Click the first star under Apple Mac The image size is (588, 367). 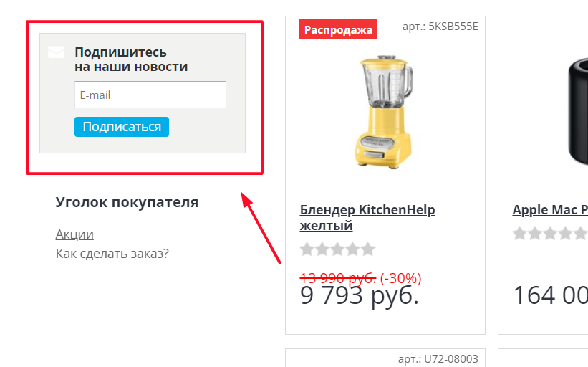point(520,234)
